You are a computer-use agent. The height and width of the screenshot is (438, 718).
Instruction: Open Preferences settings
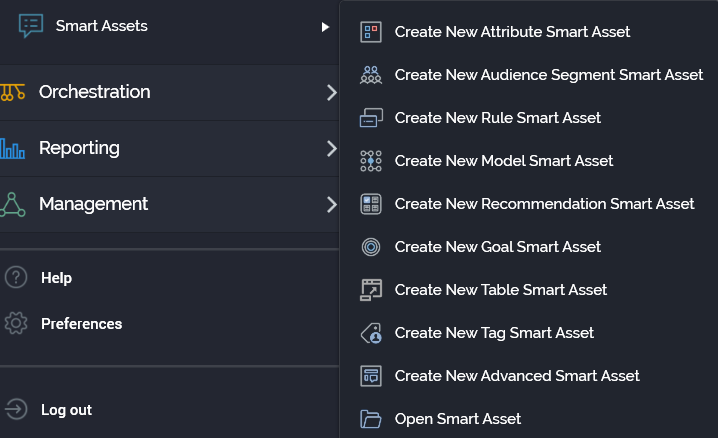click(81, 324)
